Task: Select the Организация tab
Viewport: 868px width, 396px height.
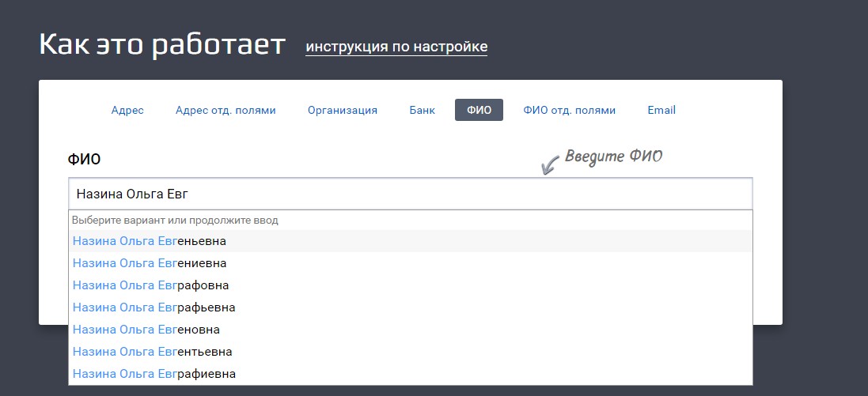Action: pos(343,110)
